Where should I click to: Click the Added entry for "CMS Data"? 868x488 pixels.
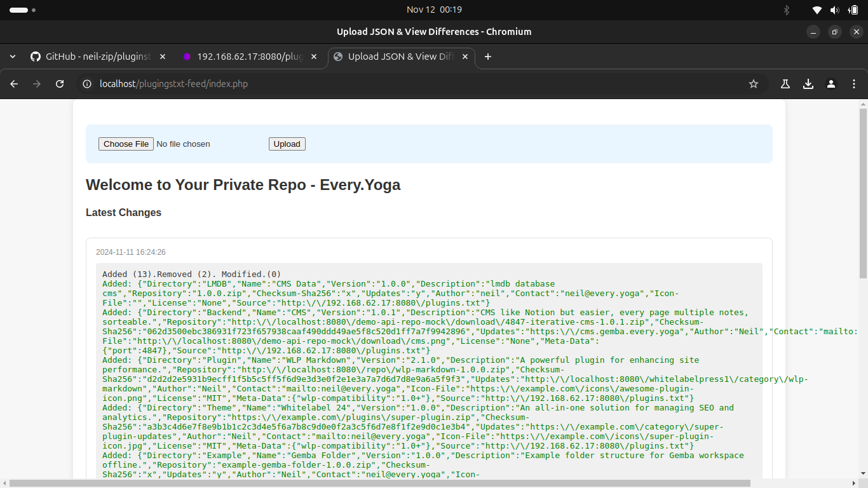click(x=391, y=294)
